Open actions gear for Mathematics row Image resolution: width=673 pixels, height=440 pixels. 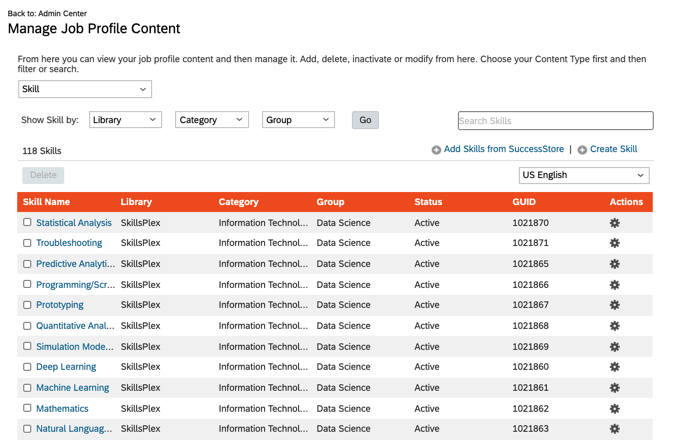coord(614,409)
